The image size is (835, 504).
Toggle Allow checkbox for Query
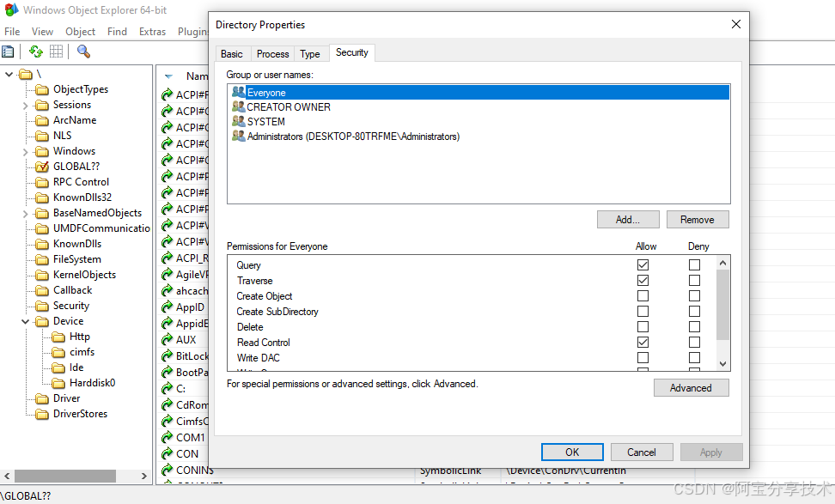[x=643, y=264]
